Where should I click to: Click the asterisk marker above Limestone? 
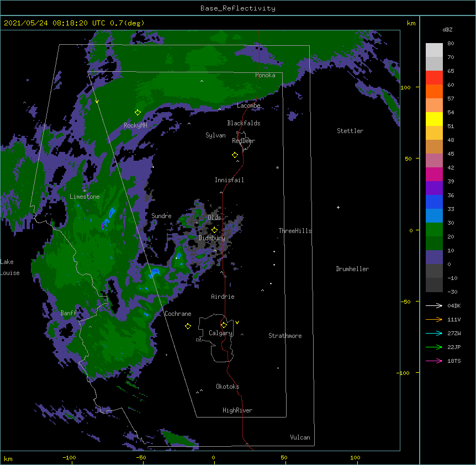click(84, 191)
